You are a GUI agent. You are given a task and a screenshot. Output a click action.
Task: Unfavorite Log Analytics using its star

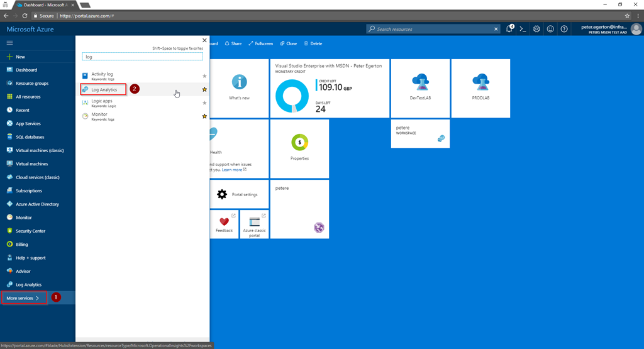204,90
